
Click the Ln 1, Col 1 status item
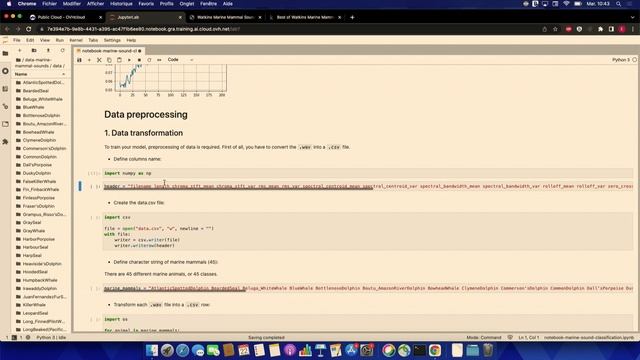[x=529, y=338]
